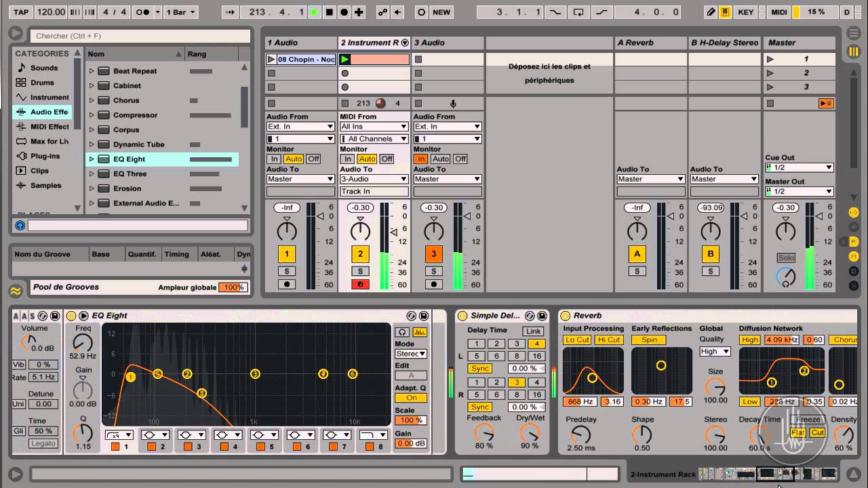Enable draw mode pencil icon
Image resolution: width=868 pixels, height=488 pixels.
click(711, 12)
